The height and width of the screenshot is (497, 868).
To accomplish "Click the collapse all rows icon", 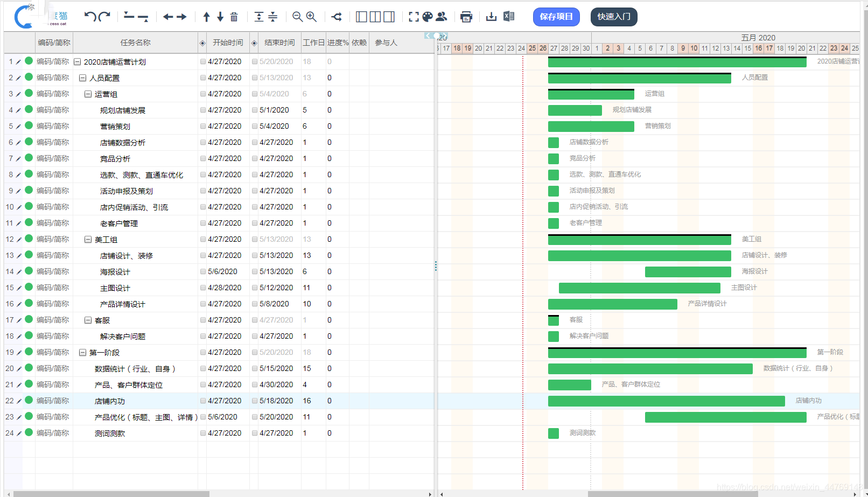I will point(273,17).
